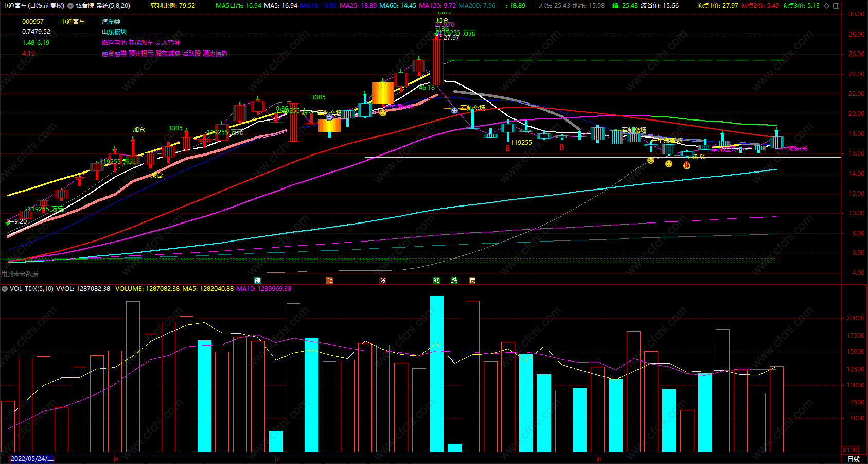868x464 pixels.
Task: Click the 军师短买 label at the chart's right end
Action: click(x=795, y=149)
